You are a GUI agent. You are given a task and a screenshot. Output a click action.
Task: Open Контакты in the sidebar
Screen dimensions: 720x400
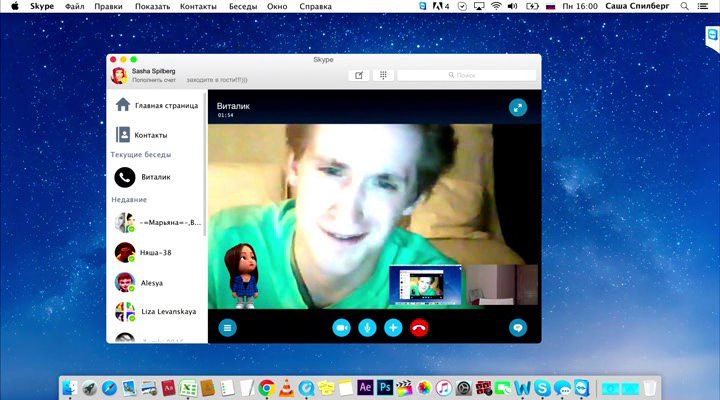point(150,134)
